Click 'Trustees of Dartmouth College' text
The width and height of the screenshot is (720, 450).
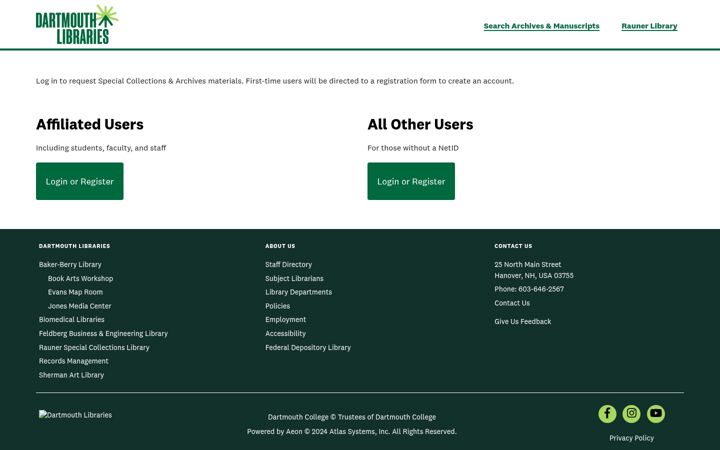pyautogui.click(x=387, y=417)
